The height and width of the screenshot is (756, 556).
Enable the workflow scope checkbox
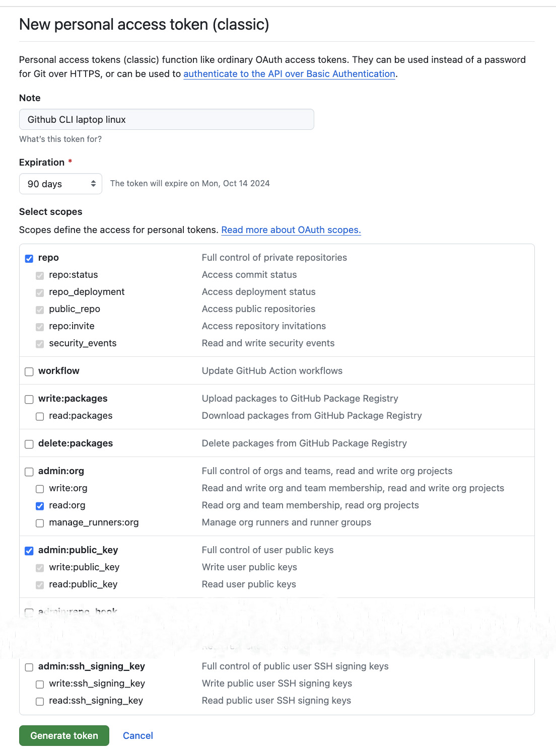click(29, 371)
